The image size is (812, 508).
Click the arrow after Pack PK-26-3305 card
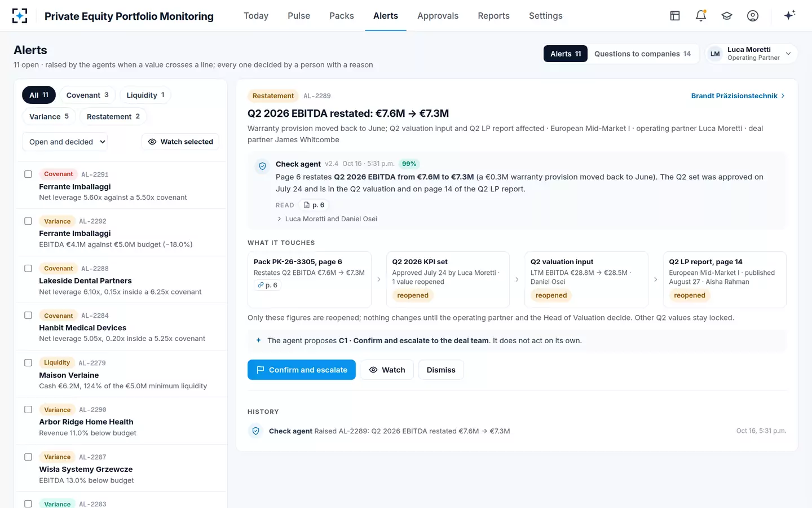[x=378, y=279]
